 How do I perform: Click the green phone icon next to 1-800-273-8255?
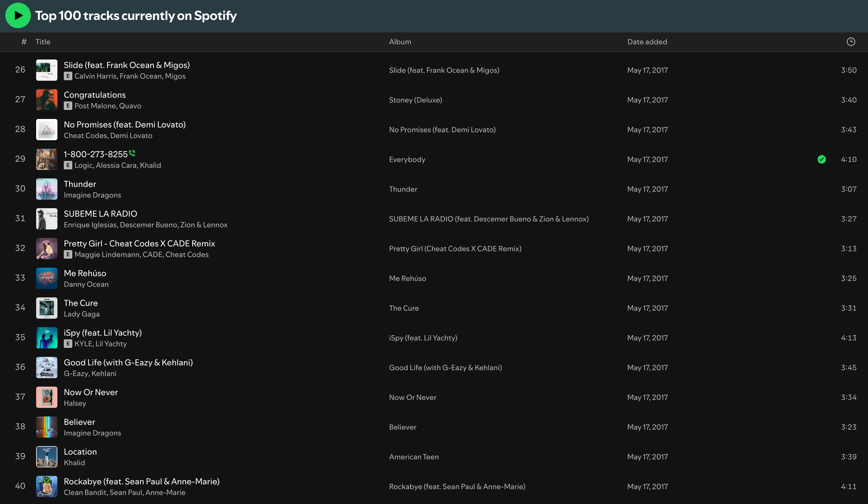click(132, 153)
